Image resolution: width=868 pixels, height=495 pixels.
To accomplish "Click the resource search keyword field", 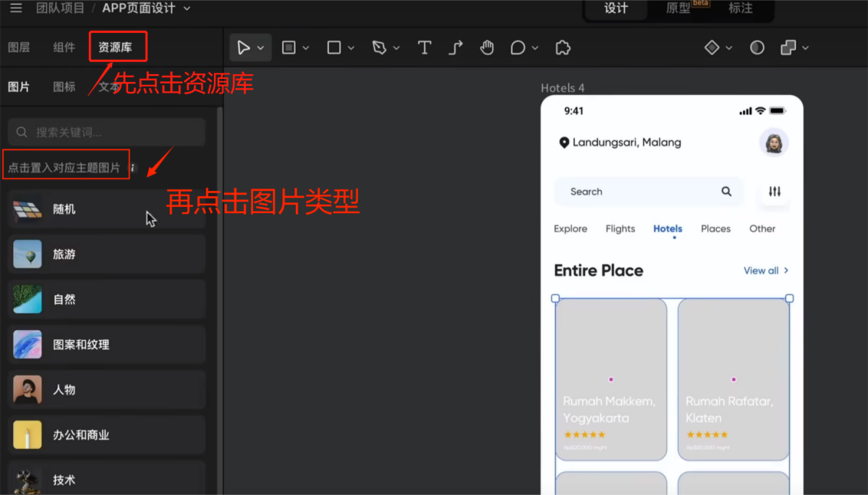I will point(105,132).
